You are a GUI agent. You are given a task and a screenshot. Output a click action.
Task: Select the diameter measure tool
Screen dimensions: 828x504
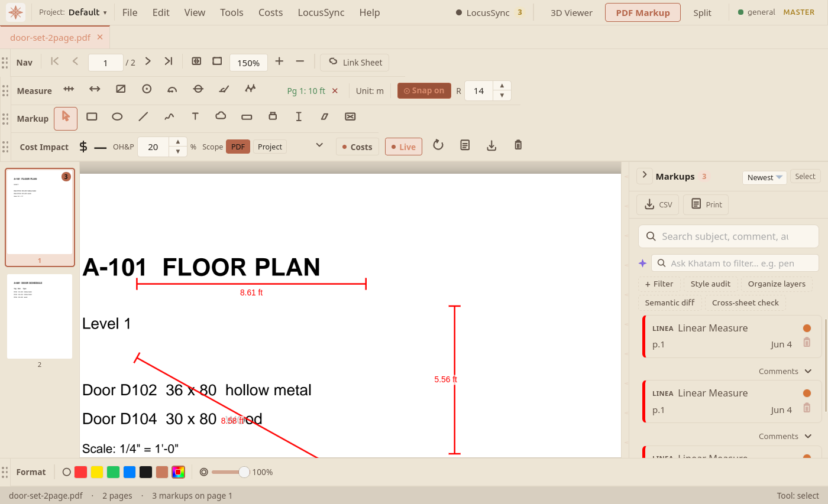pos(198,89)
